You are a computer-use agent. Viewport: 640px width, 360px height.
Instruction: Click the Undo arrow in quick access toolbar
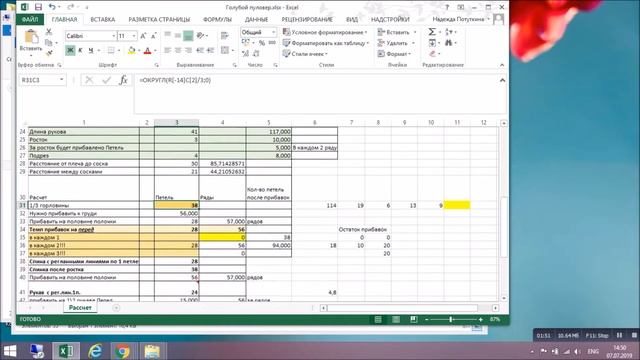pyautogui.click(x=52, y=7)
